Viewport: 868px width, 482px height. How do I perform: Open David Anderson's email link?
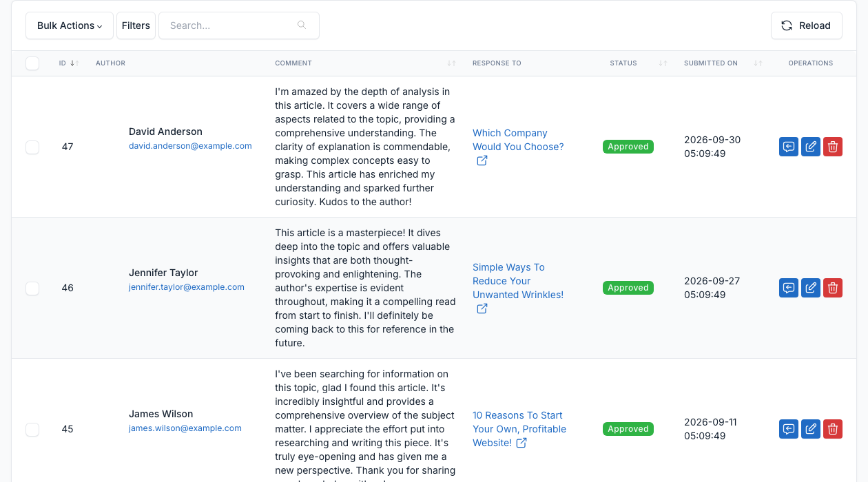point(190,146)
